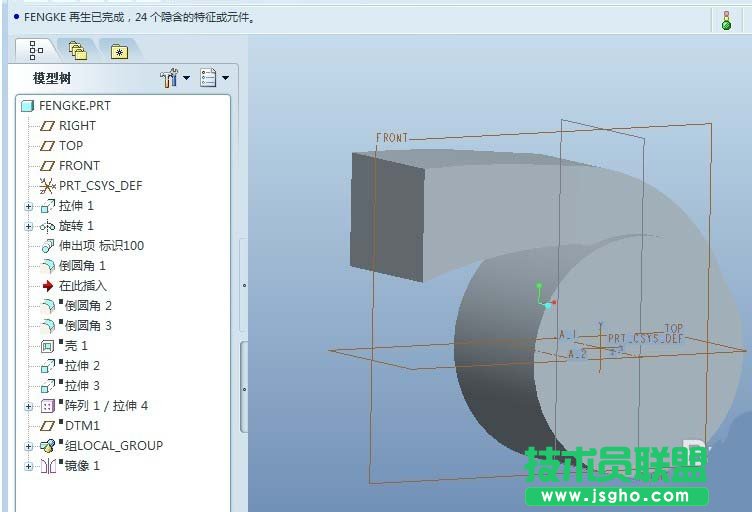The width and height of the screenshot is (752, 512).
Task: Click the 伸出项 protrusion icon
Action: tap(47, 246)
